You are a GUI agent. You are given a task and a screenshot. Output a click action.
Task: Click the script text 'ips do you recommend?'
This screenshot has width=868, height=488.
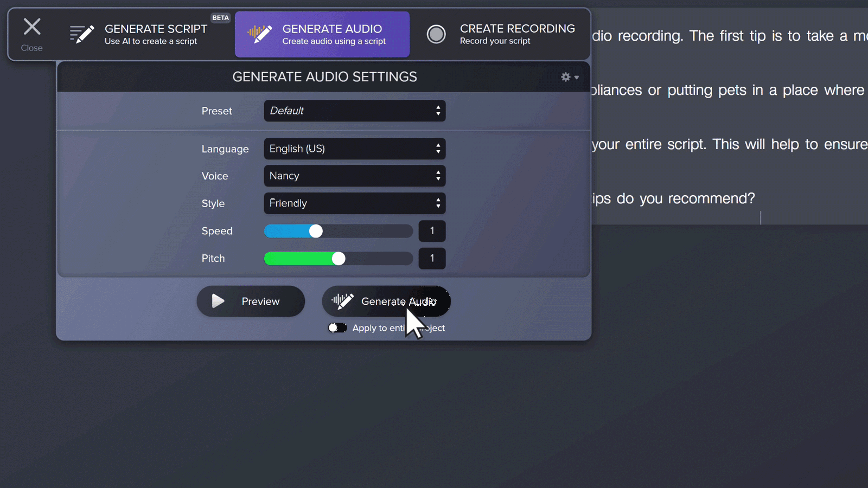pos(673,198)
